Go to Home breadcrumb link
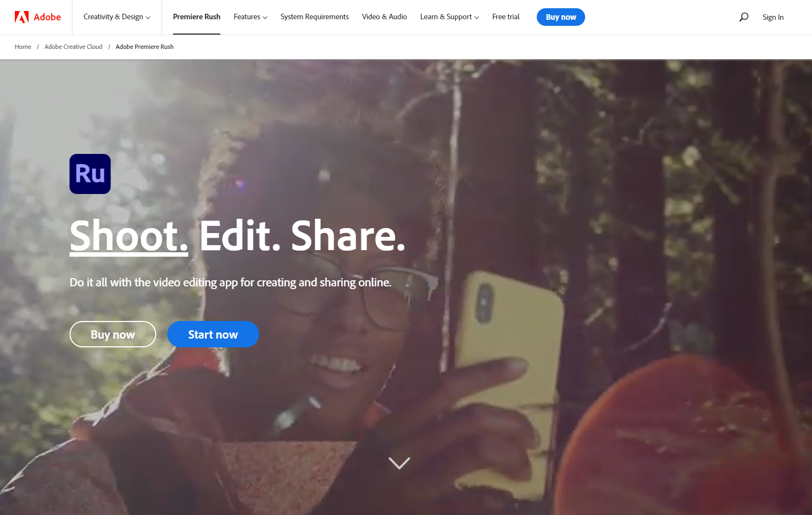The width and height of the screenshot is (812, 515). 23,47
